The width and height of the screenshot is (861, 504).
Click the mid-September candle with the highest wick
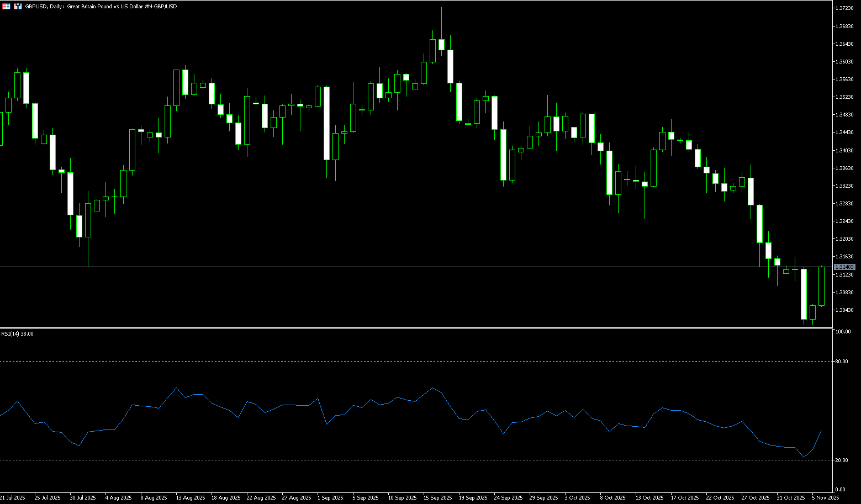tap(441, 44)
